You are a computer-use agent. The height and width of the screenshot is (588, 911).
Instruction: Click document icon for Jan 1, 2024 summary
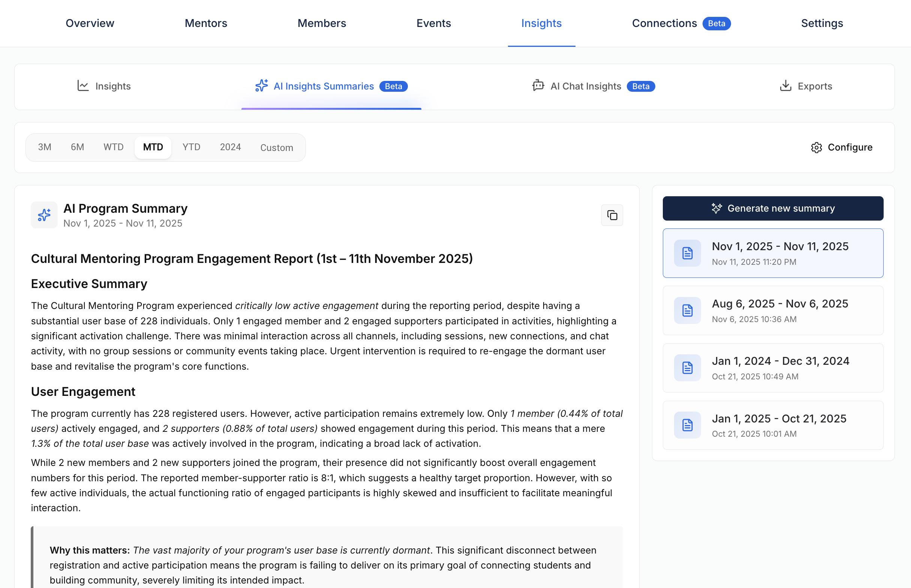(687, 368)
